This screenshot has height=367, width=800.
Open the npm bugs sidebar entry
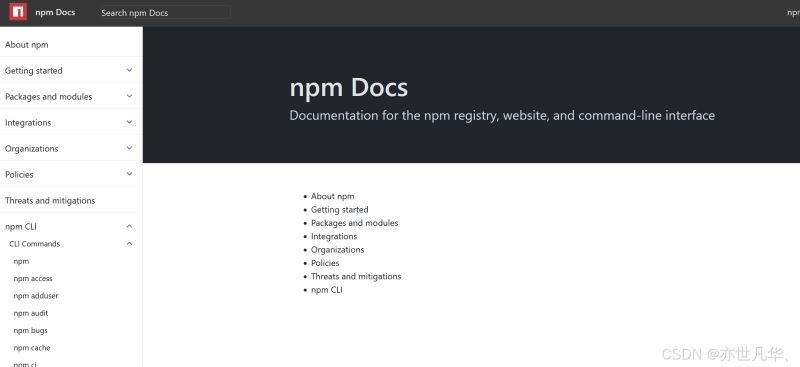click(x=31, y=331)
